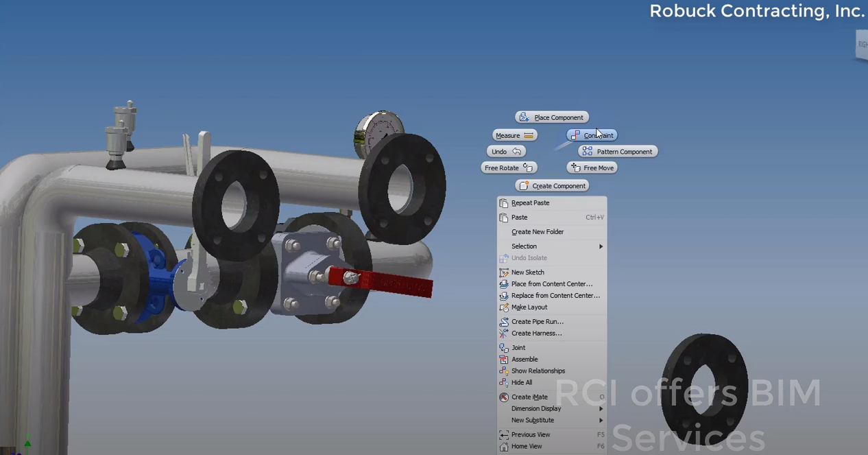Click the Free Rotate icon
Image resolution: width=868 pixels, height=455 pixels.
click(528, 167)
